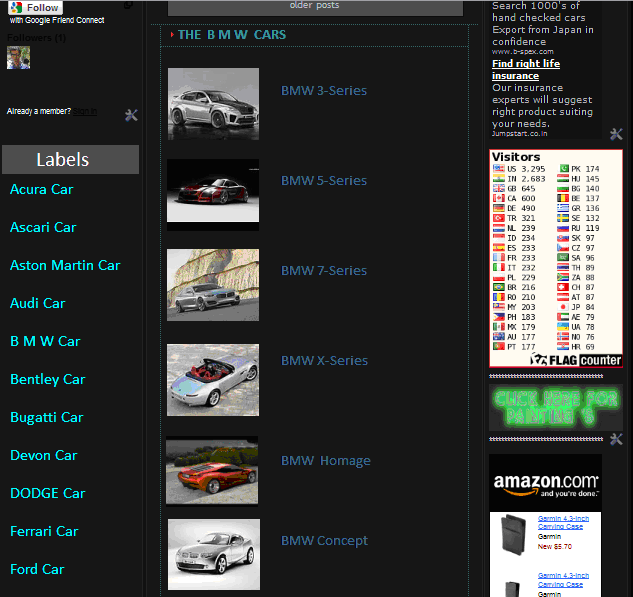The width and height of the screenshot is (633, 597).
Task: Click the PK flag in visitors counter
Action: point(563,169)
